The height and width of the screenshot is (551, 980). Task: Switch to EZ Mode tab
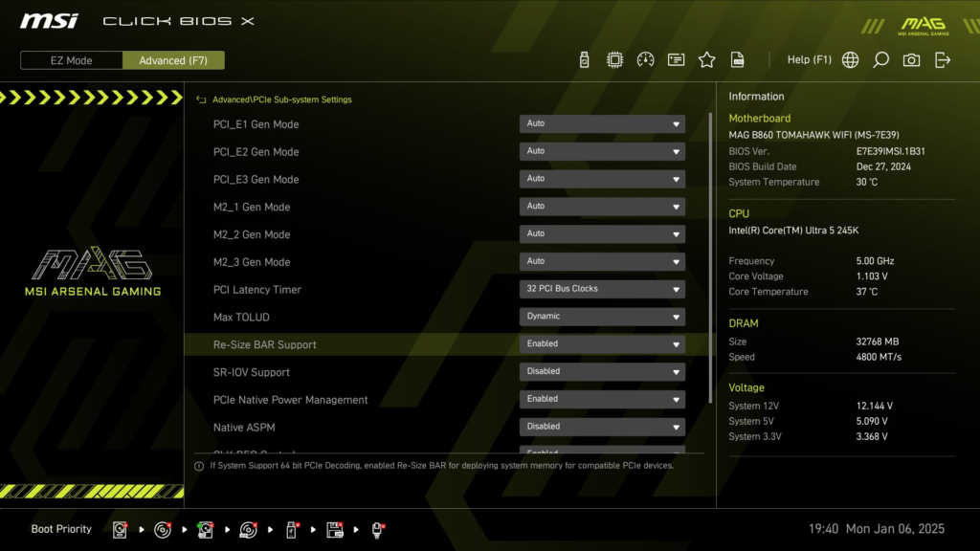tap(71, 59)
